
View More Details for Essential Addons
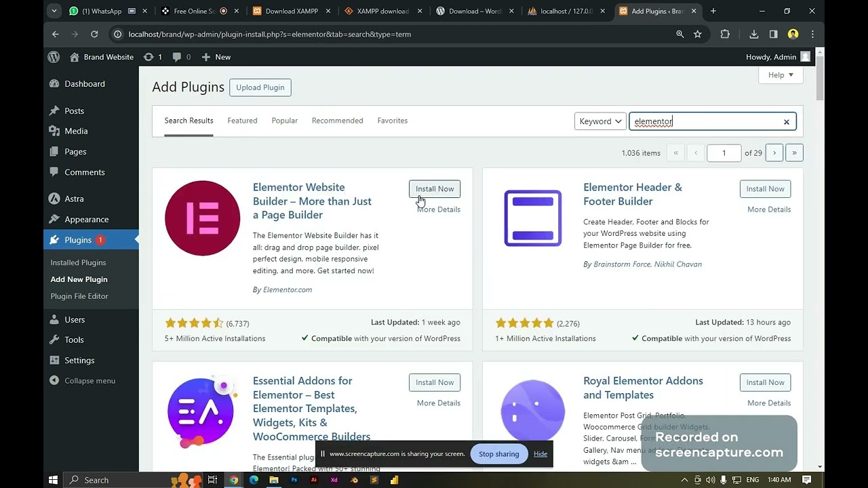click(x=439, y=403)
